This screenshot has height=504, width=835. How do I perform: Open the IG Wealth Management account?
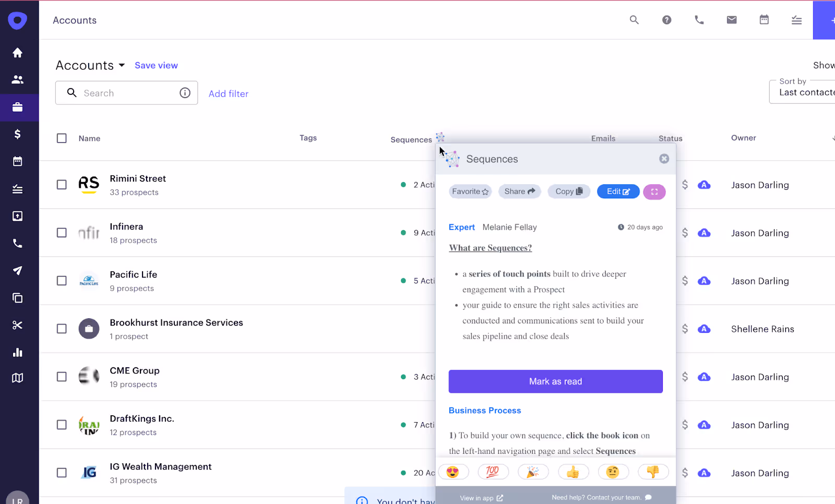(x=161, y=466)
